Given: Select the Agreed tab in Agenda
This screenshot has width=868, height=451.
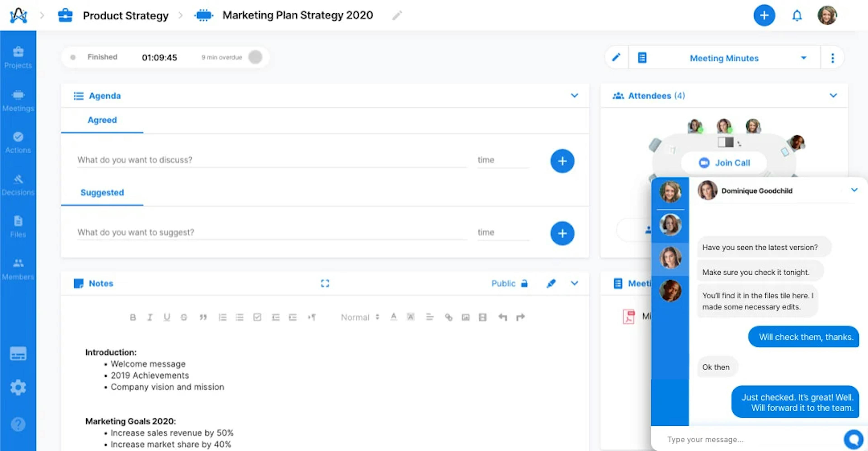Looking at the screenshot, I should tap(102, 120).
